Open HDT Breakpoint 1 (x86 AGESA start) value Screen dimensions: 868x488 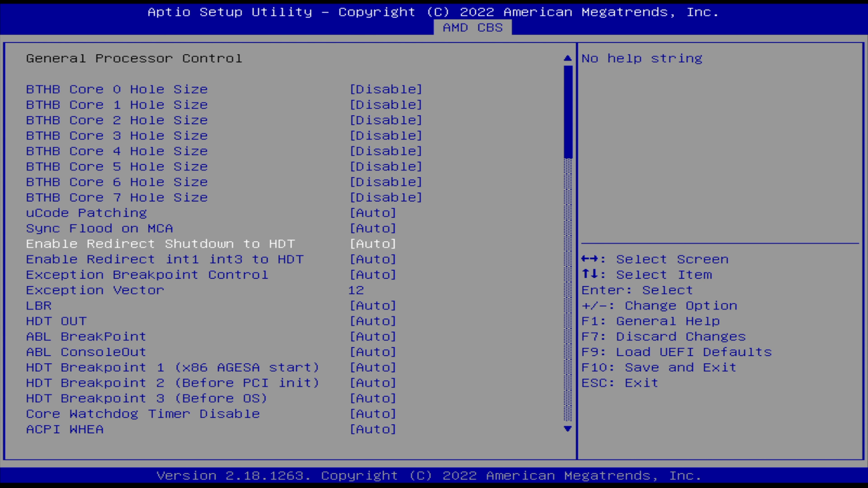tap(373, 368)
